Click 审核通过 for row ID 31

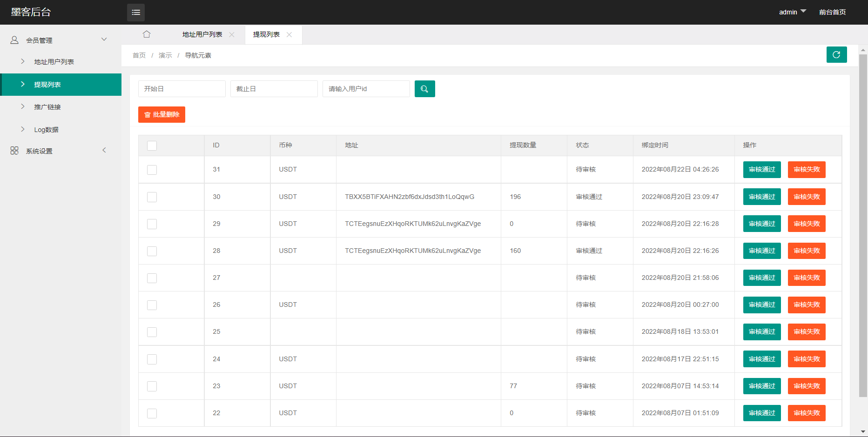[762, 170]
